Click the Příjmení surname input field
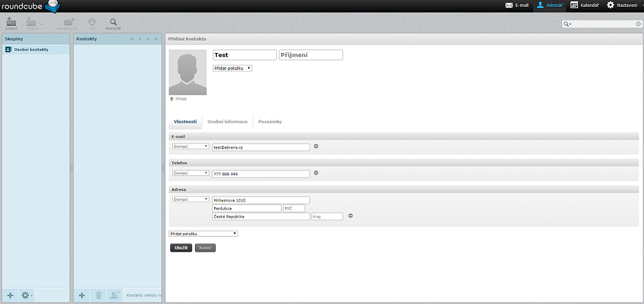The image size is (644, 304). click(x=311, y=55)
